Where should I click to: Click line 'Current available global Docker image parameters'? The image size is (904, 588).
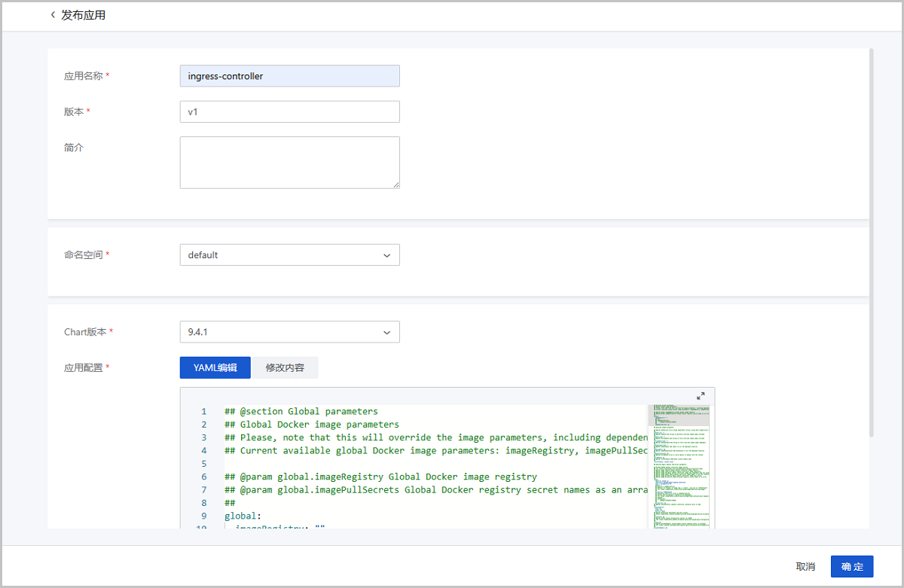[435, 450]
